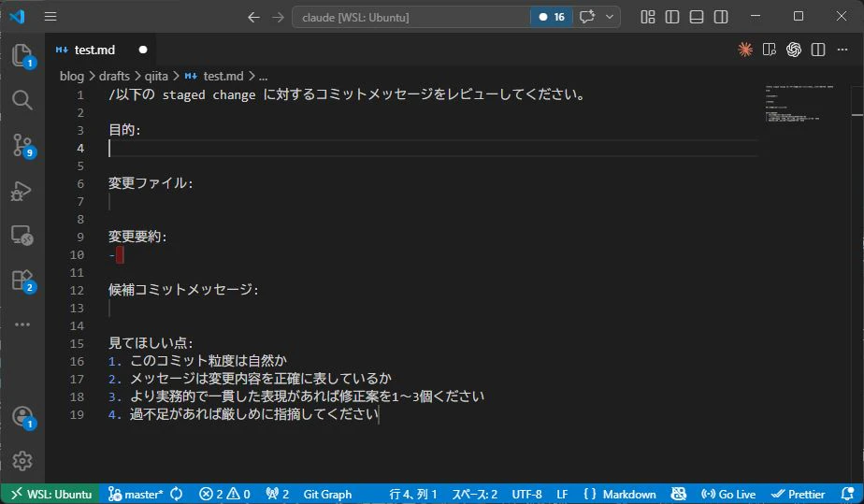The height and width of the screenshot is (504, 864).
Task: Open Run and Debug view
Action: pos(22,191)
